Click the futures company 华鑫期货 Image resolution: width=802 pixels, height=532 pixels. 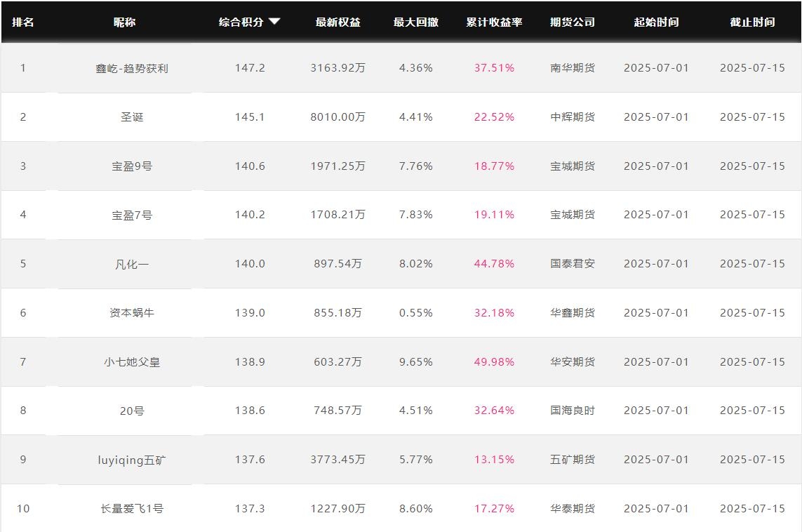pyautogui.click(x=573, y=313)
